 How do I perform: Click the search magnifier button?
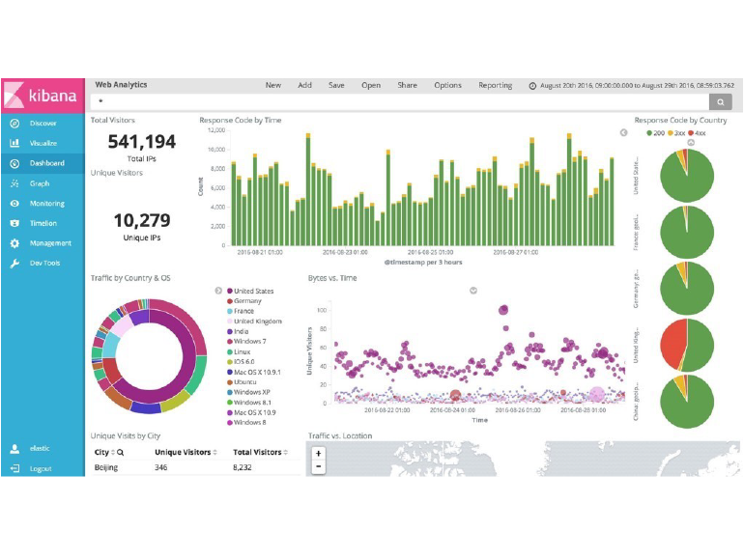coord(720,101)
